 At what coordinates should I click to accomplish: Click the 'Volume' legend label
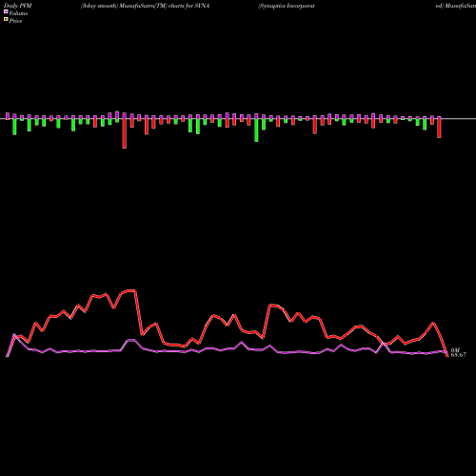pos(18,13)
